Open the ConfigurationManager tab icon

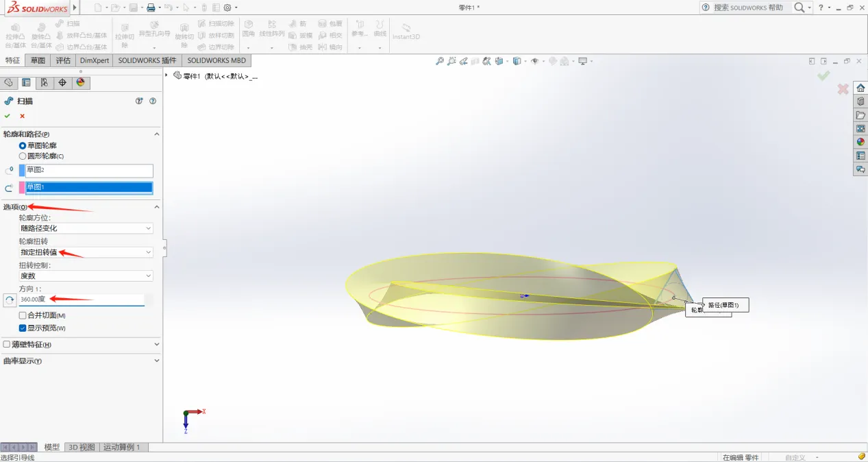tap(44, 83)
